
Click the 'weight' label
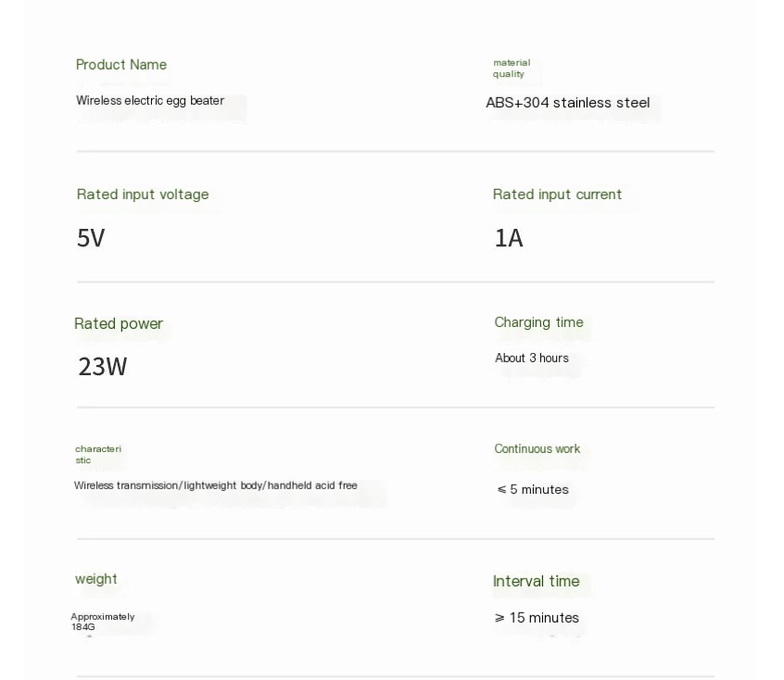96,579
